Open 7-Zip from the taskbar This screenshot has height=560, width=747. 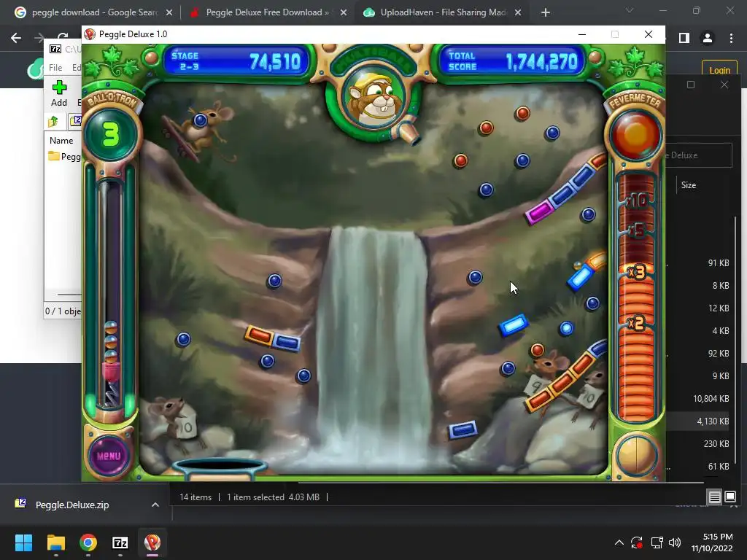[120, 542]
